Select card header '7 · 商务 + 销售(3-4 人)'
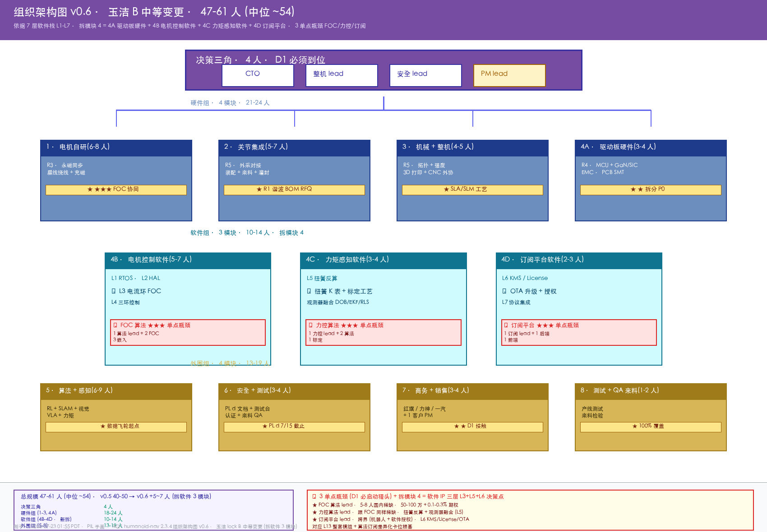This screenshot has height=532, width=767. [472, 391]
